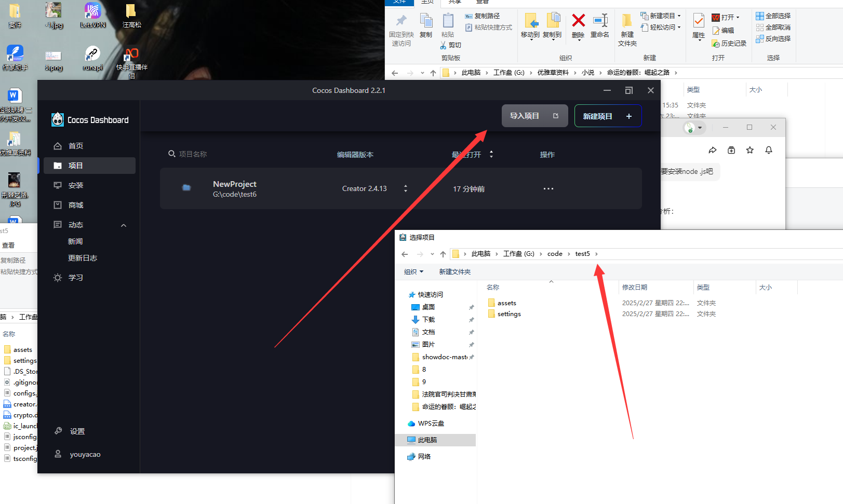Open runapi desktop shortcut
This screenshot has height=504, width=843.
(x=92, y=58)
